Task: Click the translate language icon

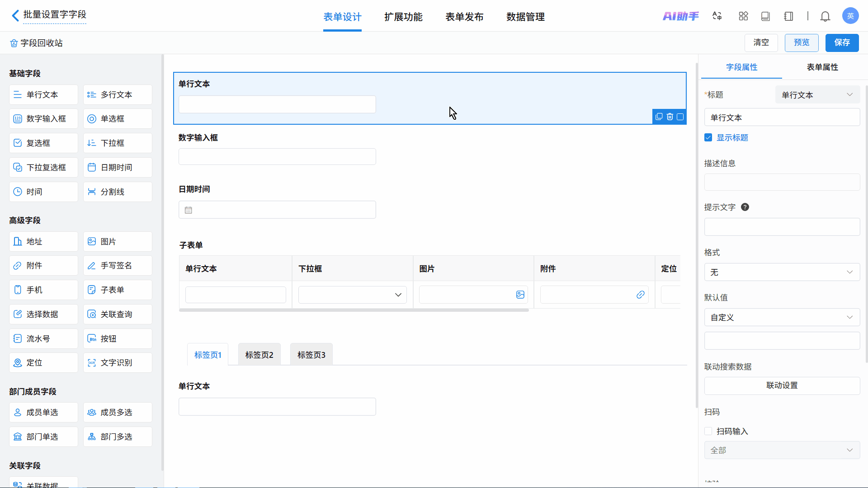Action: coord(717,16)
